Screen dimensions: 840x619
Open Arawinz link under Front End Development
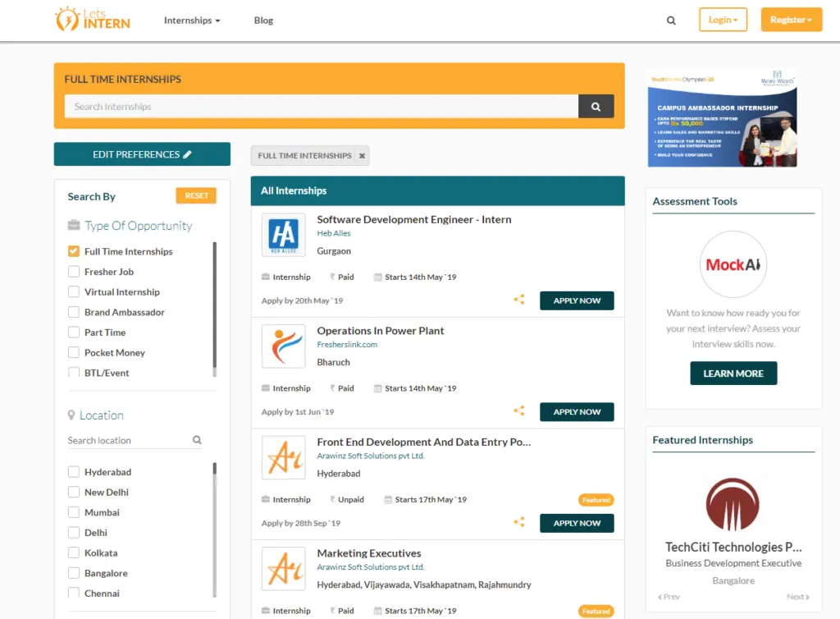[371, 456]
